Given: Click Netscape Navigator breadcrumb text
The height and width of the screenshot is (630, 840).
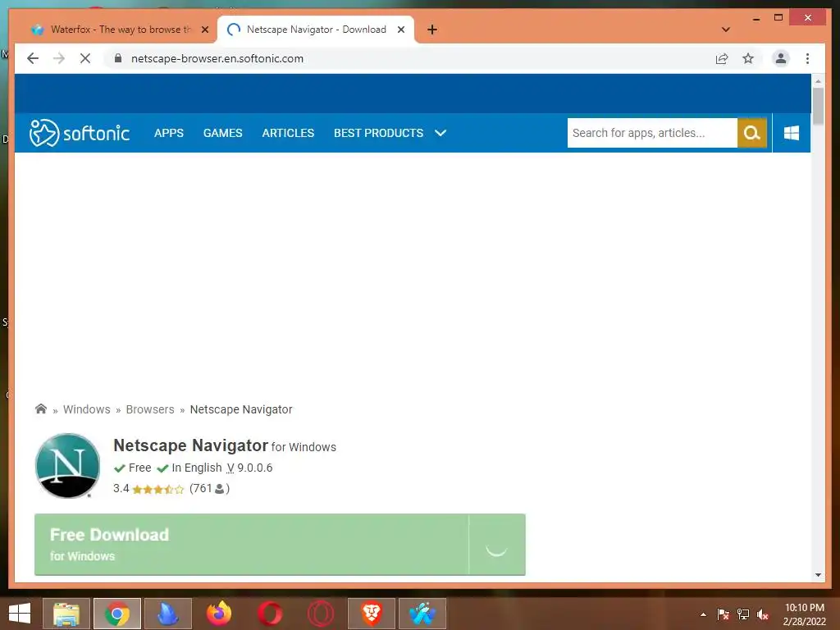Looking at the screenshot, I should pos(241,409).
